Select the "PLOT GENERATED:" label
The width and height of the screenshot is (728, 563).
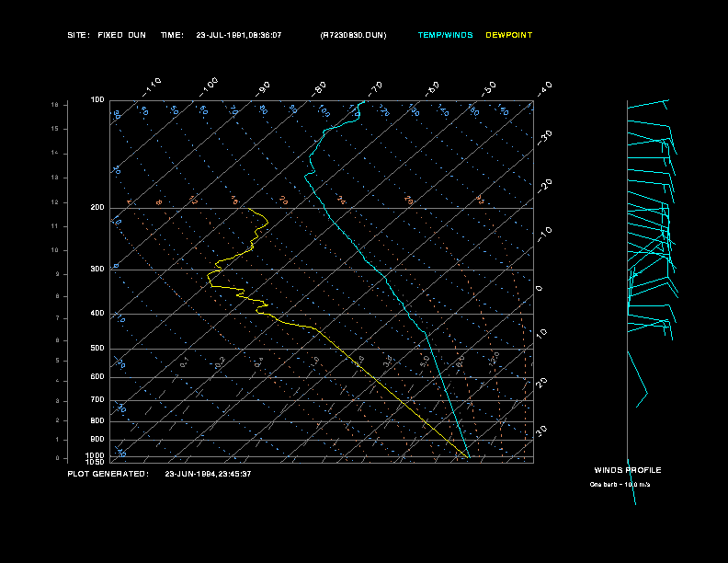click(108, 474)
